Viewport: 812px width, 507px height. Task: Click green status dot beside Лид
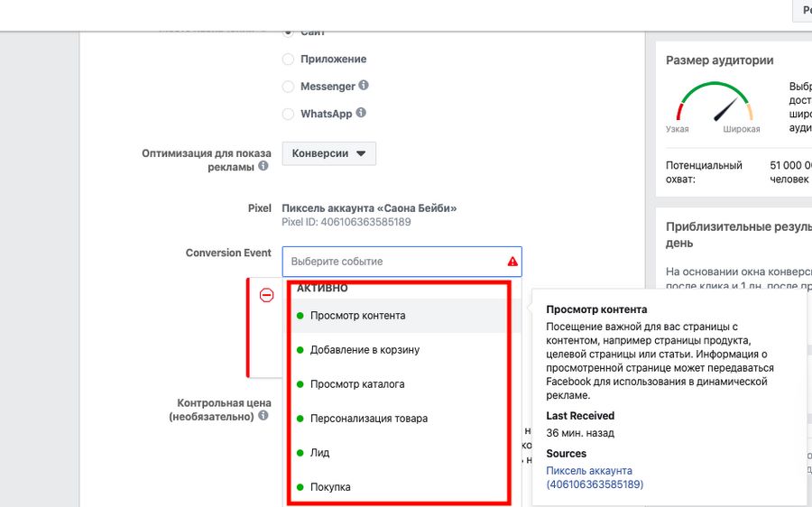pyautogui.click(x=300, y=453)
